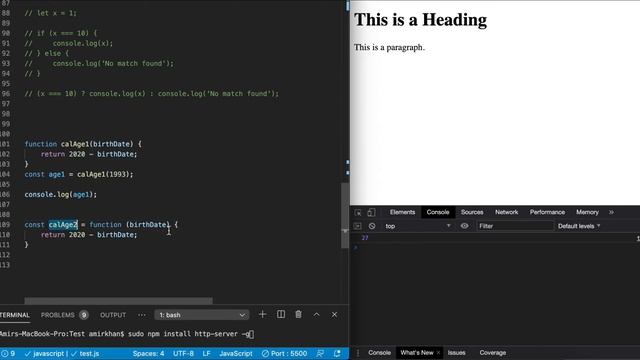Close the What's New drawer tab
The height and width of the screenshot is (360, 640).
point(438,353)
